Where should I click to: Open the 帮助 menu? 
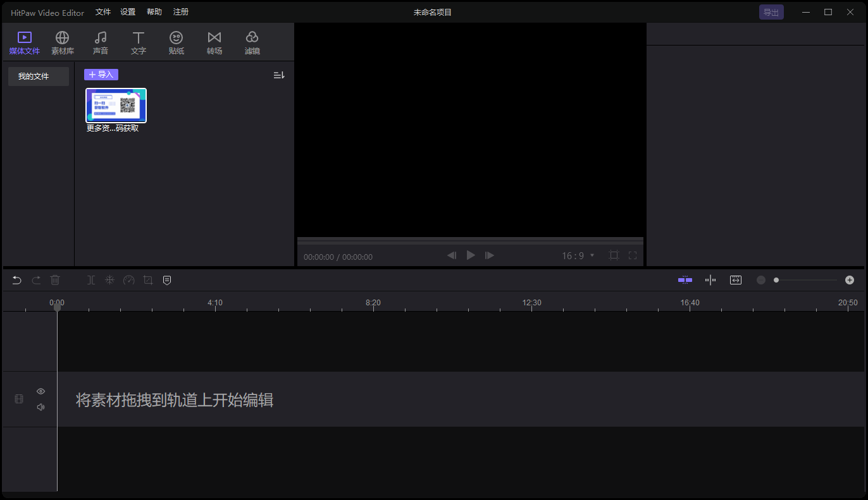pyautogui.click(x=154, y=12)
